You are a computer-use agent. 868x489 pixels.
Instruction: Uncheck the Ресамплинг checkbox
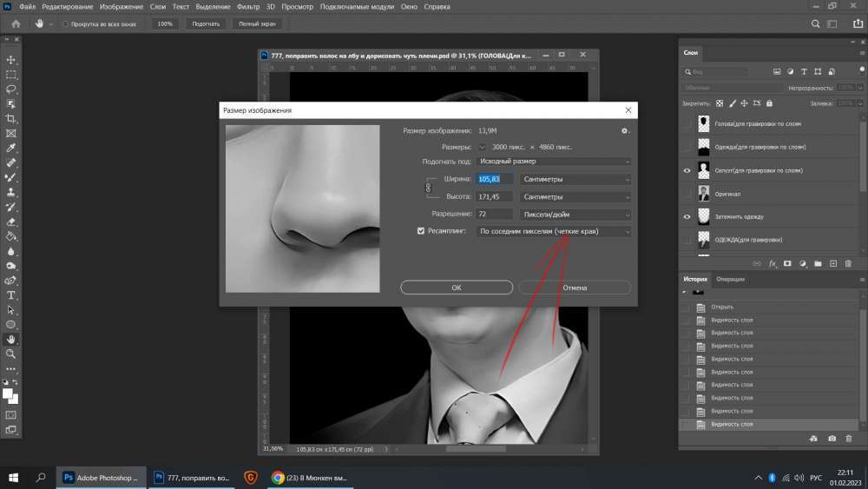pyautogui.click(x=421, y=231)
